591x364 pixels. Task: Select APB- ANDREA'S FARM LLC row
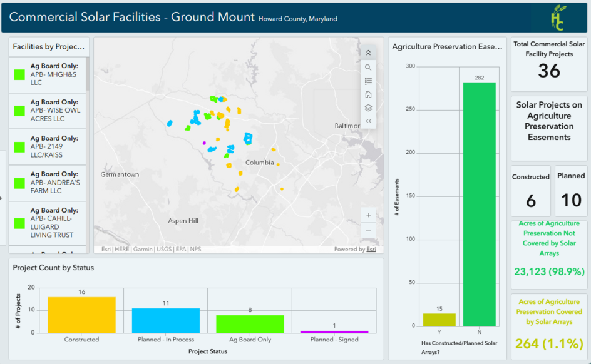point(48,183)
